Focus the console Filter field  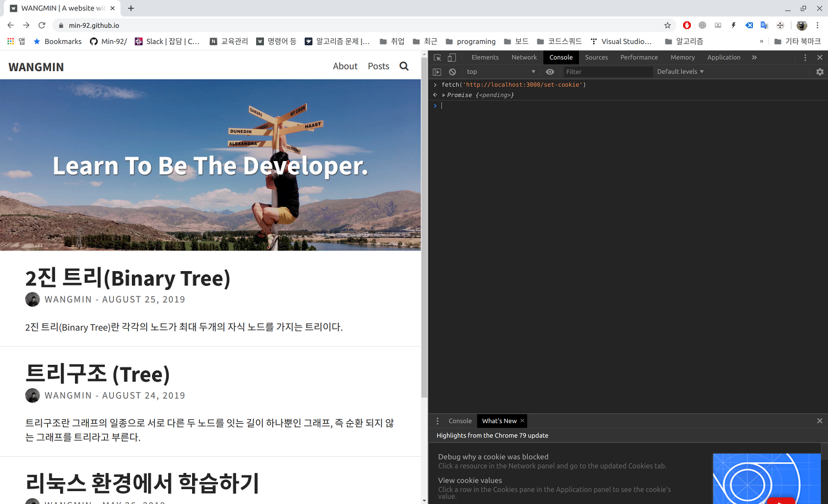coord(608,72)
